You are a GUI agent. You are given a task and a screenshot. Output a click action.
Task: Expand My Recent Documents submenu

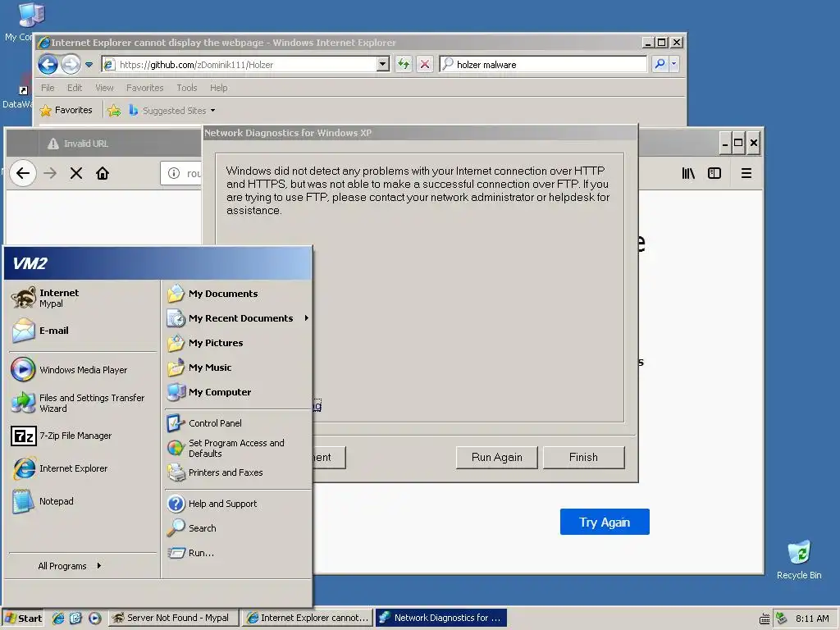237,318
